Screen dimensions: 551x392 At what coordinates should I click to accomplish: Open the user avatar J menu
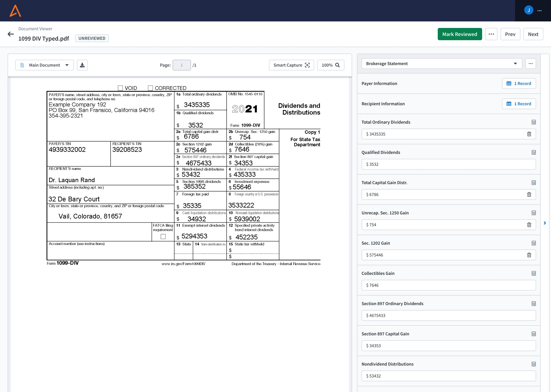[529, 10]
